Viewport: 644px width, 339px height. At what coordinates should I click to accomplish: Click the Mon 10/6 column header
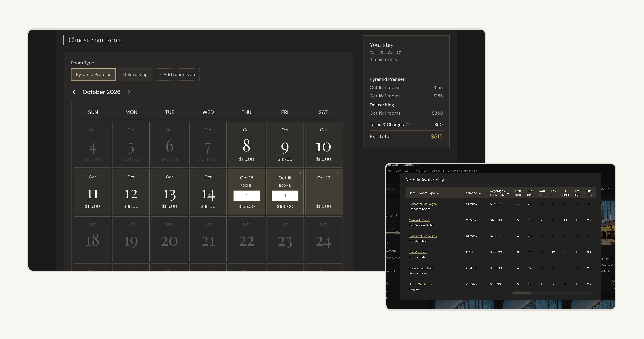coord(518,193)
